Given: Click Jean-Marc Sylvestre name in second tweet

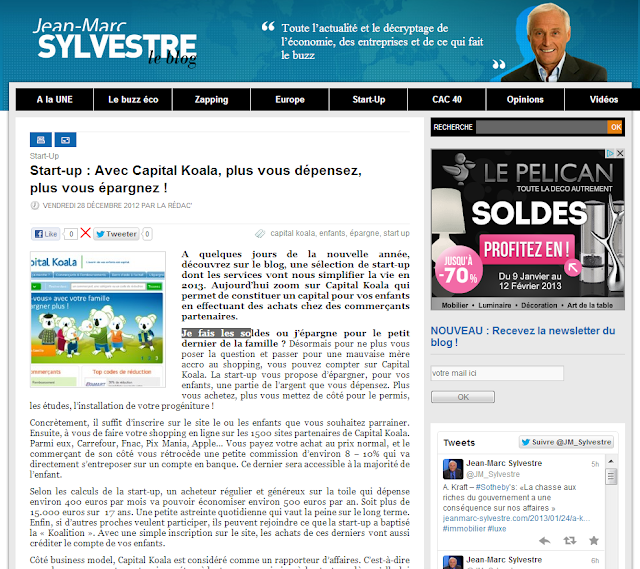Looking at the screenshot, I should point(504,560).
